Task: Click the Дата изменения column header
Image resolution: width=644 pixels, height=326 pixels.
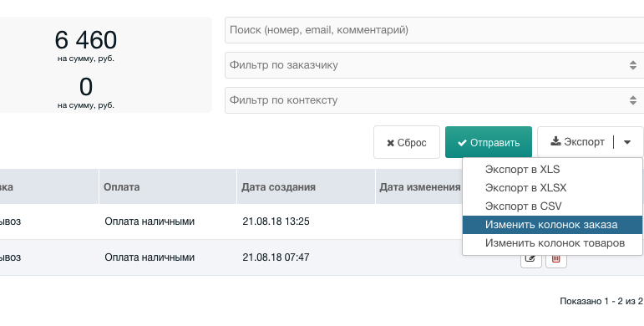Action: pos(420,187)
